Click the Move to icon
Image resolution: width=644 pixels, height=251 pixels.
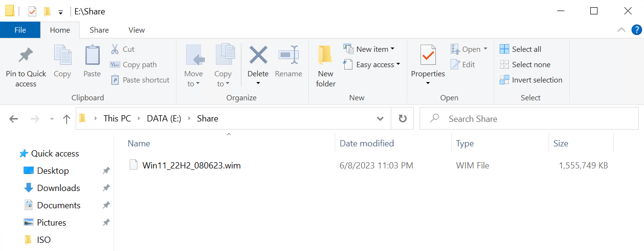point(194,56)
